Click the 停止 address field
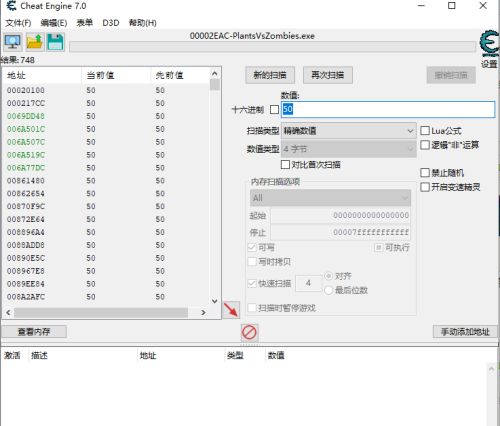Screen dimensions: 500x426 pyautogui.click(x=340, y=232)
